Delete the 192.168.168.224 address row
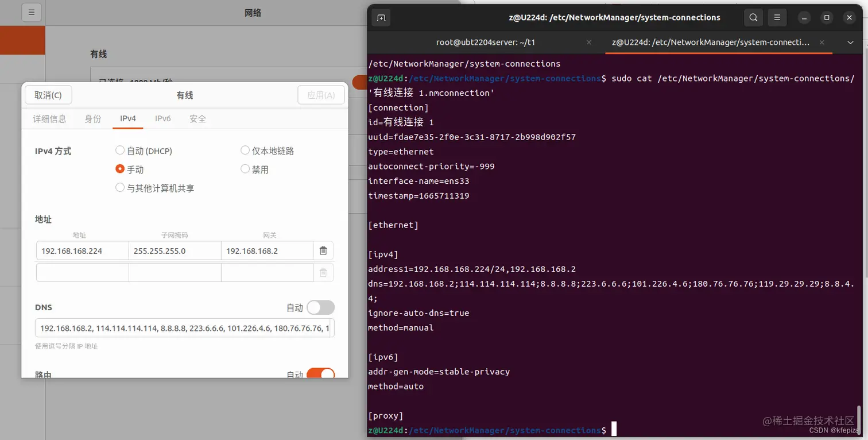This screenshot has width=868, height=440. coord(323,251)
